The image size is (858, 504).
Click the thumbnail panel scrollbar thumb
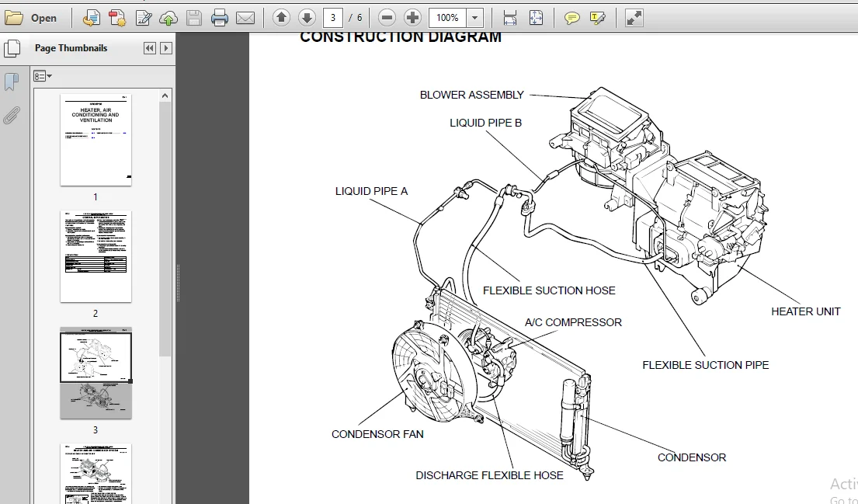(165, 229)
